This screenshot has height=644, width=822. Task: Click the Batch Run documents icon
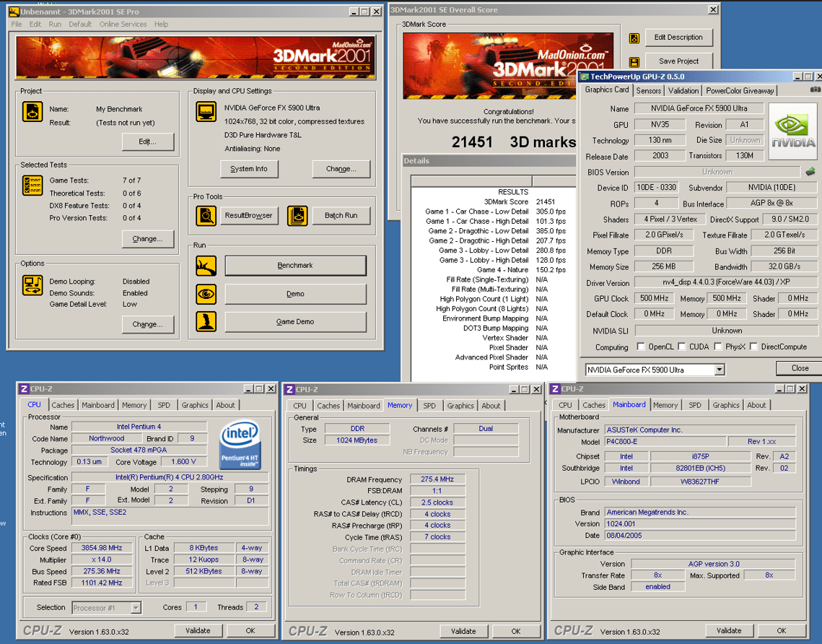click(x=297, y=216)
